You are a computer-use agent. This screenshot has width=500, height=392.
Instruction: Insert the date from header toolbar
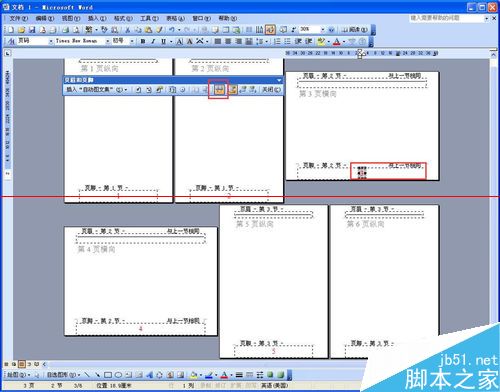click(x=172, y=90)
